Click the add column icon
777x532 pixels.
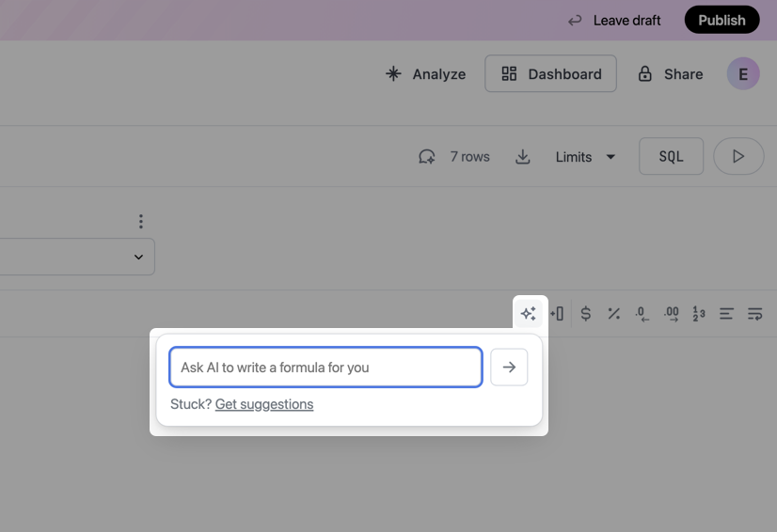pos(557,314)
